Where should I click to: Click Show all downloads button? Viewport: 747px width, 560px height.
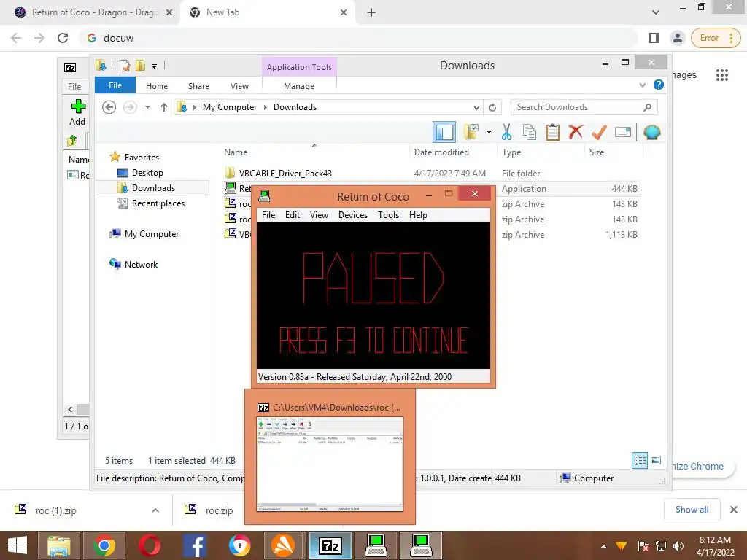(x=692, y=510)
